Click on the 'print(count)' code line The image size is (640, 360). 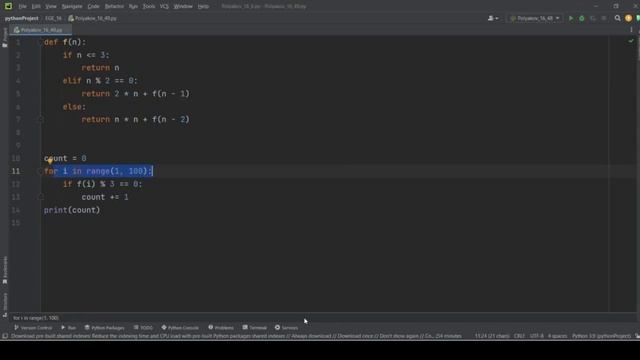72,210
